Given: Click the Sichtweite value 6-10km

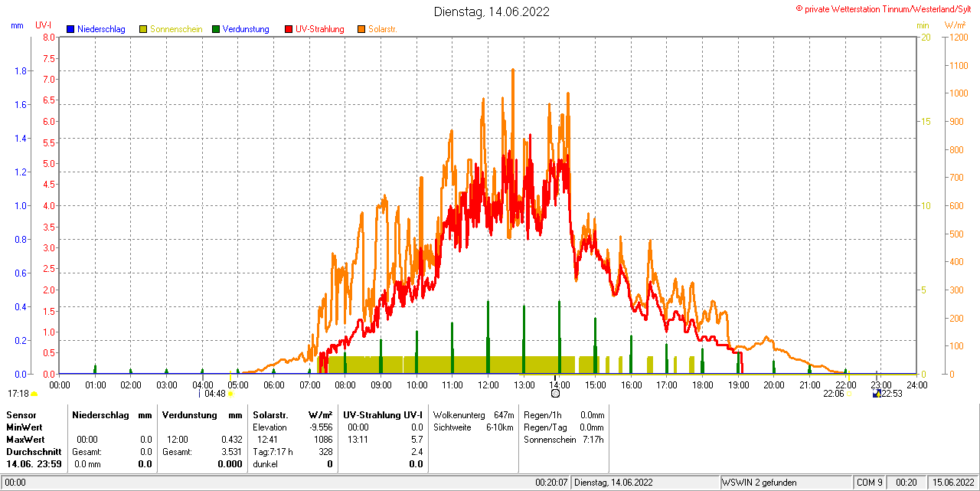Looking at the screenshot, I should [500, 427].
